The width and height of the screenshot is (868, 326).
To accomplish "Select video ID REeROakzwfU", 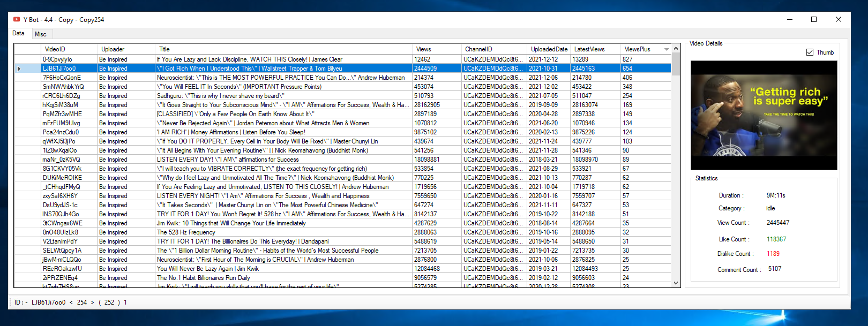I will [x=62, y=269].
